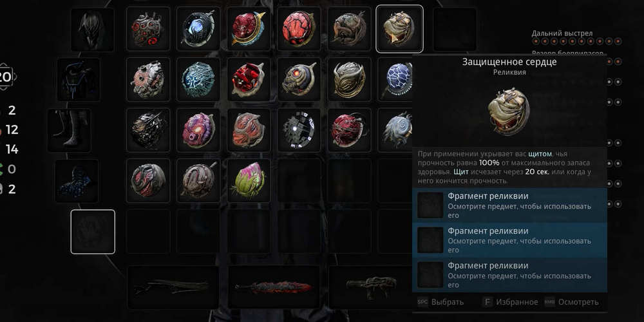The height and width of the screenshot is (322, 644).
Task: Click the second Фрагмент реликвии slot
Action: pyautogui.click(x=509, y=240)
